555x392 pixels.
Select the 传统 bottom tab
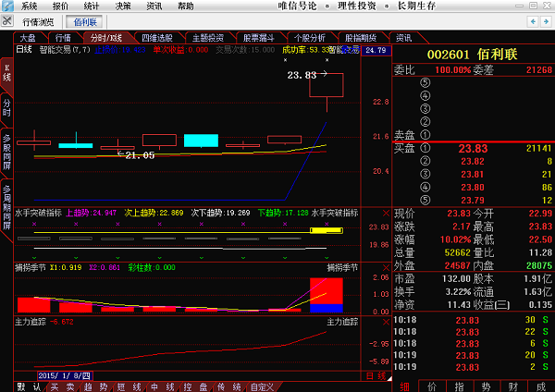click(x=228, y=386)
